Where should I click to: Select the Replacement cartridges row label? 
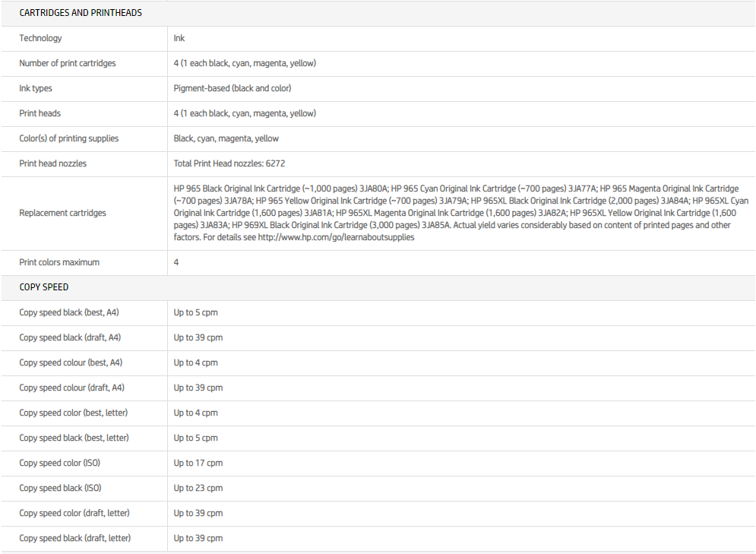(x=62, y=213)
